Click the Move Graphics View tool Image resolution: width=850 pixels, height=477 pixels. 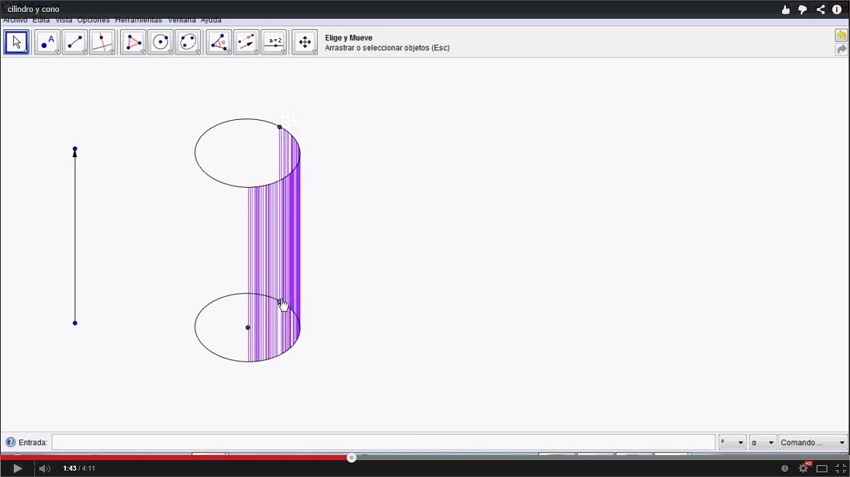[305, 42]
